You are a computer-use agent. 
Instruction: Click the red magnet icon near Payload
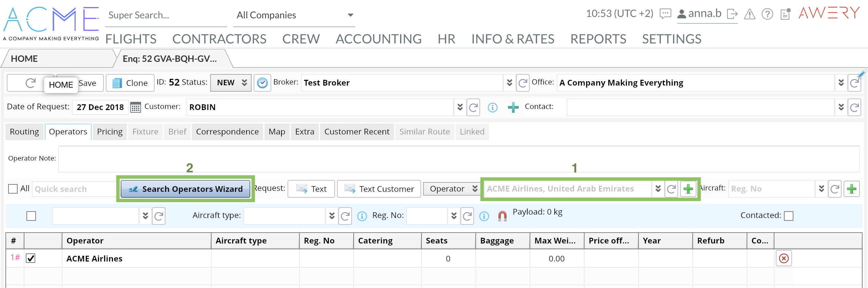coord(502,216)
